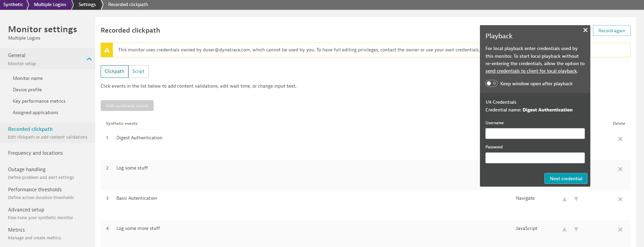Select Log some stuff event row
Screen dimensions: 644x247
click(x=366, y=175)
